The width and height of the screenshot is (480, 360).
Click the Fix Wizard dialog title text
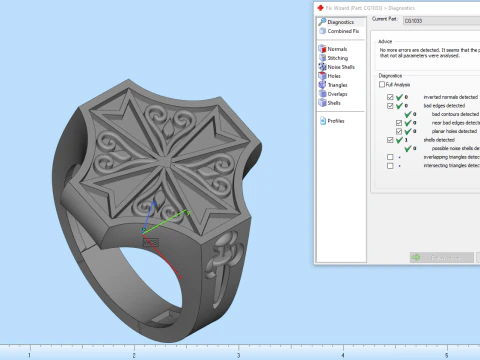[x=370, y=8]
